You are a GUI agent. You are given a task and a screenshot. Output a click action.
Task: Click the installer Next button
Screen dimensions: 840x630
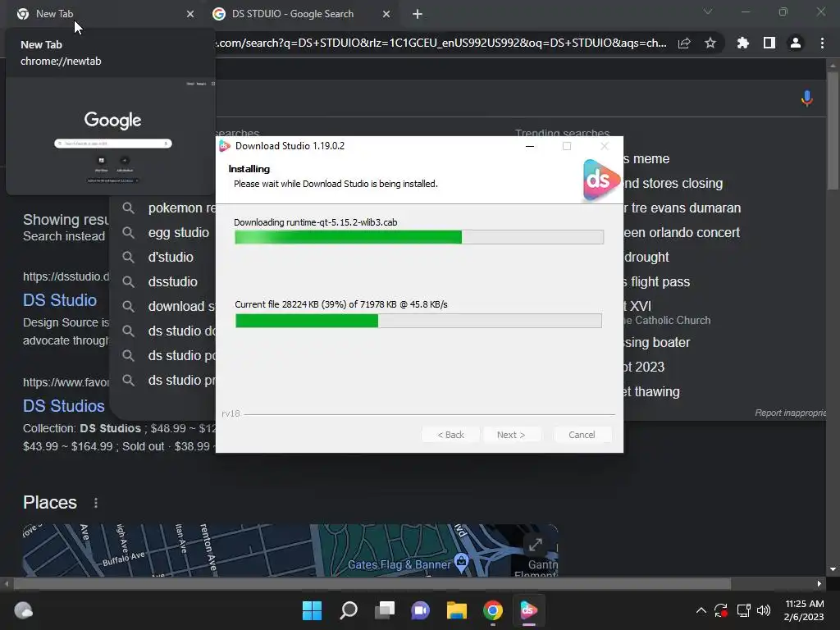click(x=511, y=435)
